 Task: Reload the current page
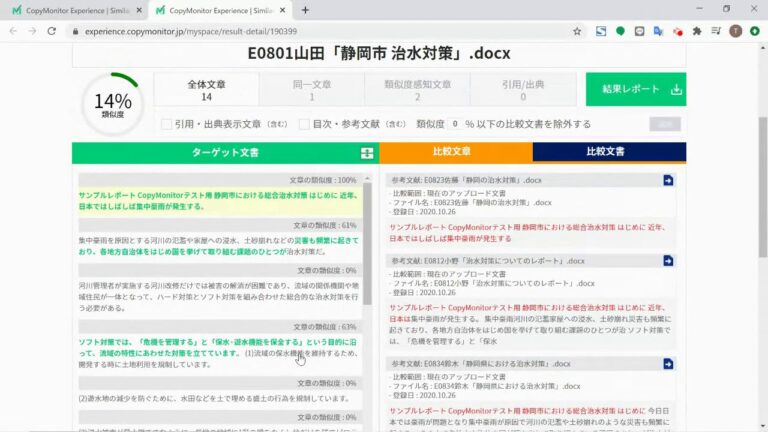(x=51, y=31)
